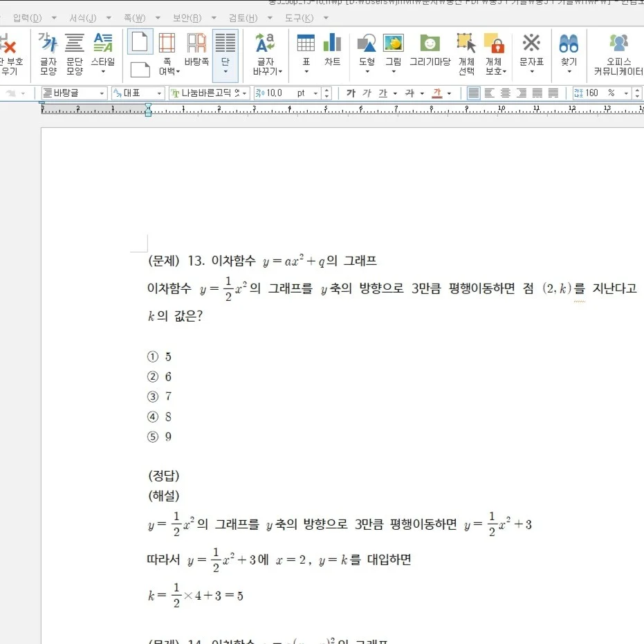
Task: Apply distributed paragraph alignment
Action: click(537, 93)
